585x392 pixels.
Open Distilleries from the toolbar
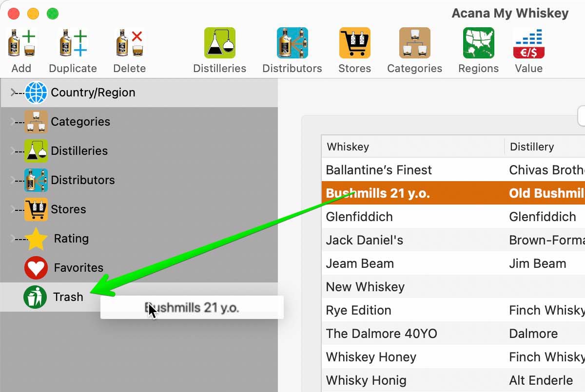(x=219, y=43)
